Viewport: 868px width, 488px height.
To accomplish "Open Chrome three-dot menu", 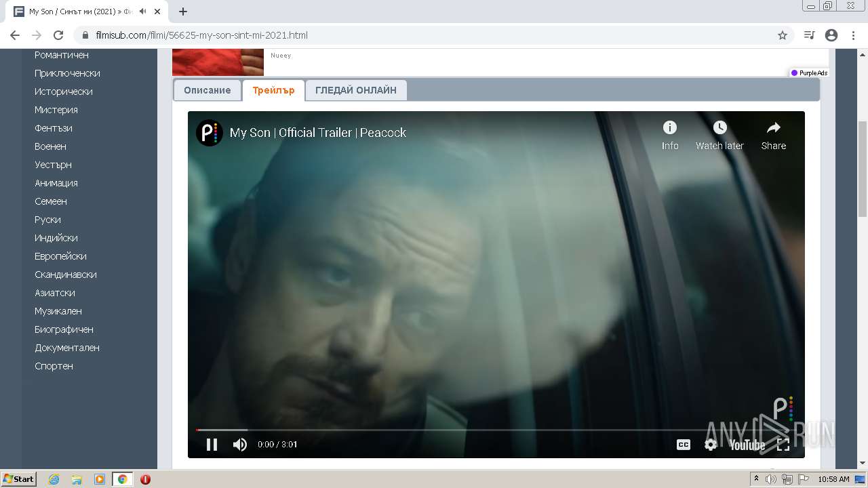I will point(854,35).
